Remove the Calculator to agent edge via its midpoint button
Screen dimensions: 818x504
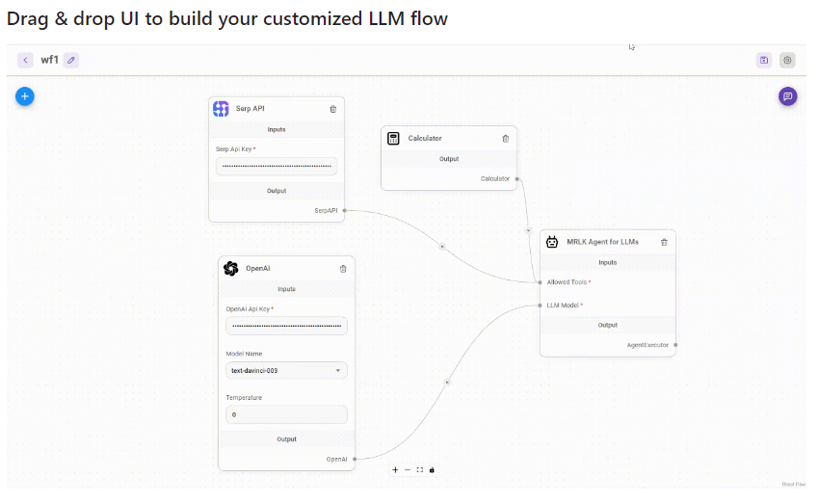point(528,230)
